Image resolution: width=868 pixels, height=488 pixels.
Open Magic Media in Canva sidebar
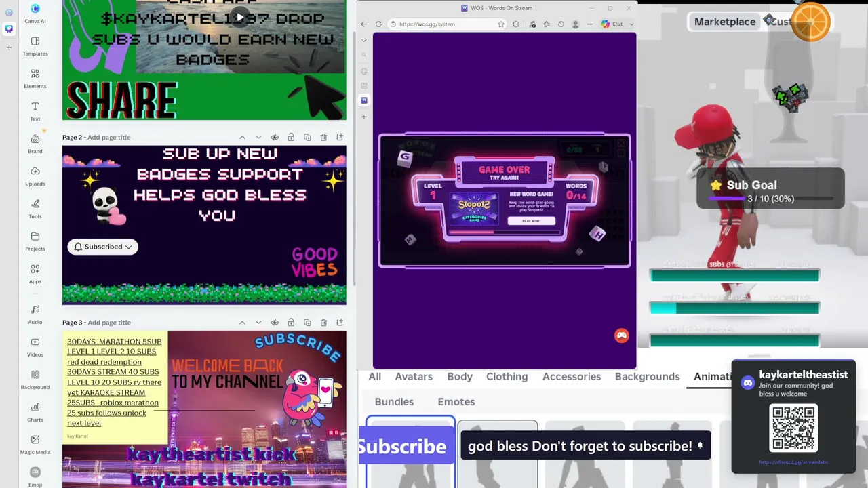35,444
